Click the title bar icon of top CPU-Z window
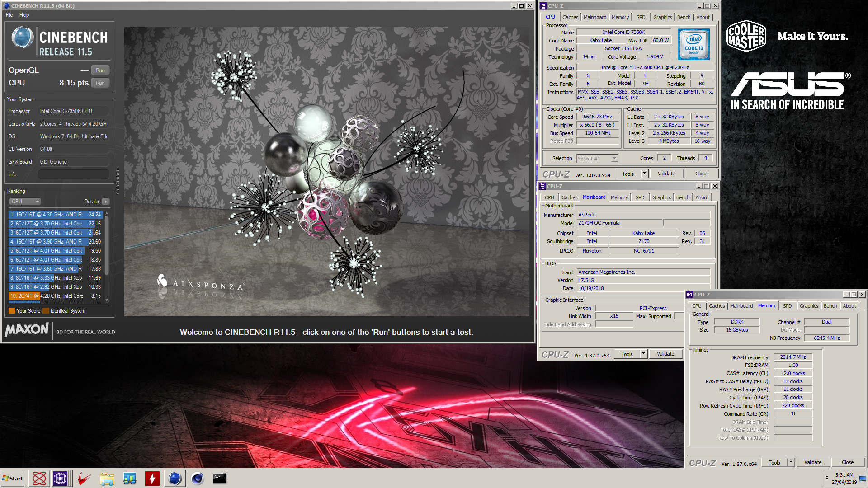 tap(543, 6)
